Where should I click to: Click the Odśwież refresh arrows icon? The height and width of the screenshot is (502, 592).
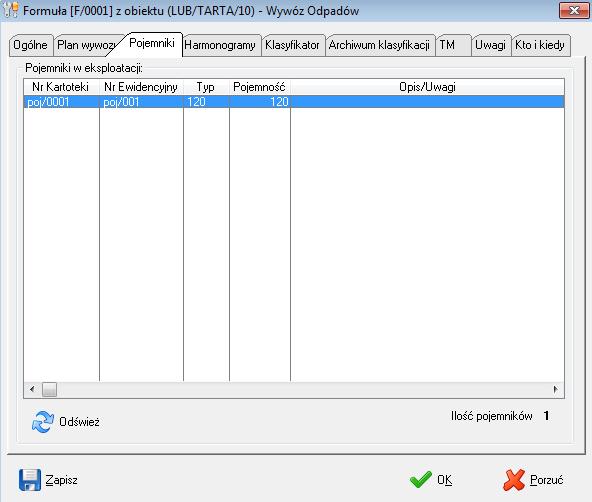pos(43,422)
